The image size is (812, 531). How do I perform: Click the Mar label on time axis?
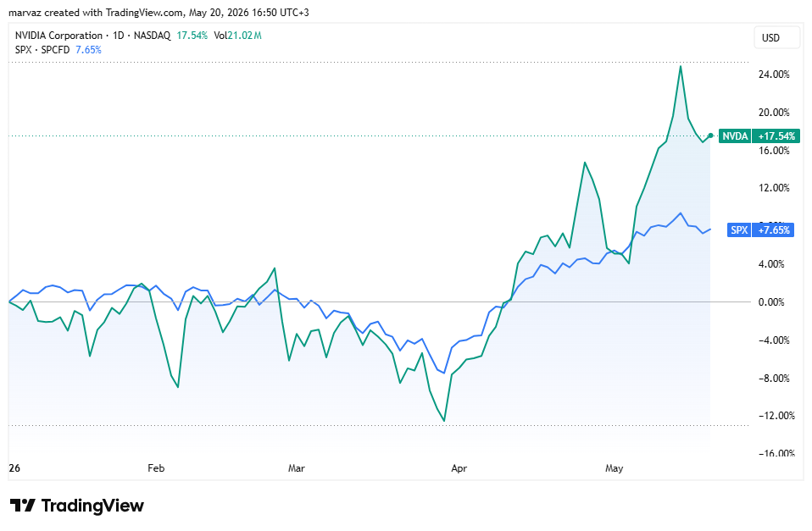[x=296, y=468]
